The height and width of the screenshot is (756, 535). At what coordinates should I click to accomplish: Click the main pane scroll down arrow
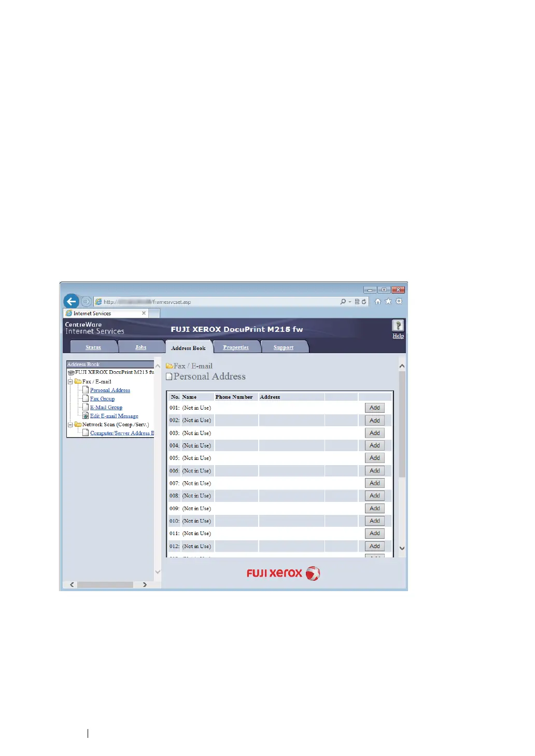(402, 548)
